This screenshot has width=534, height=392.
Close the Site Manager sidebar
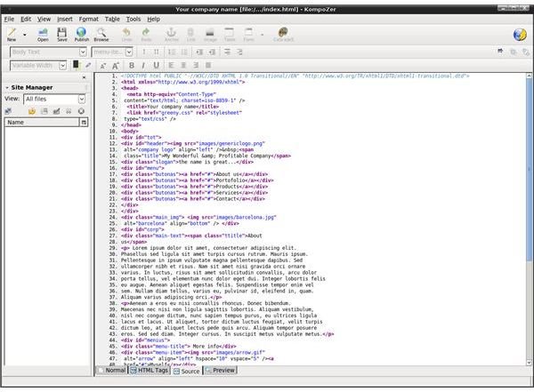pos(84,77)
